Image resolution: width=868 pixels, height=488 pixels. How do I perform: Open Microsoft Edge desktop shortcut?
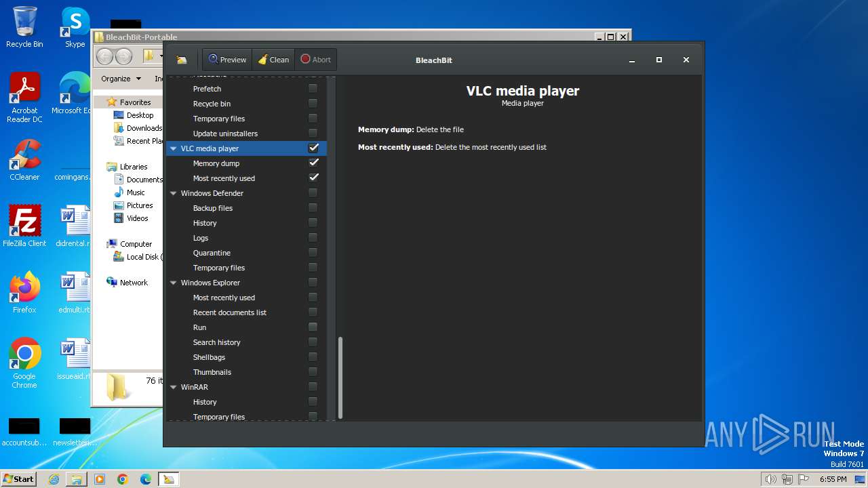pyautogui.click(x=73, y=94)
